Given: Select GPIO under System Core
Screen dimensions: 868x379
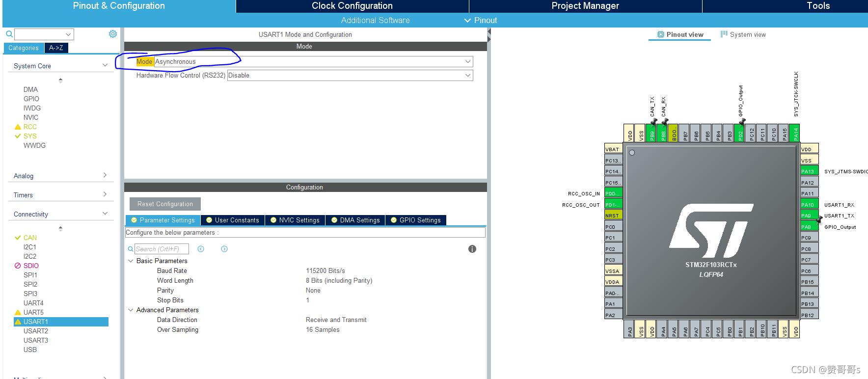Looking at the screenshot, I should pos(31,99).
